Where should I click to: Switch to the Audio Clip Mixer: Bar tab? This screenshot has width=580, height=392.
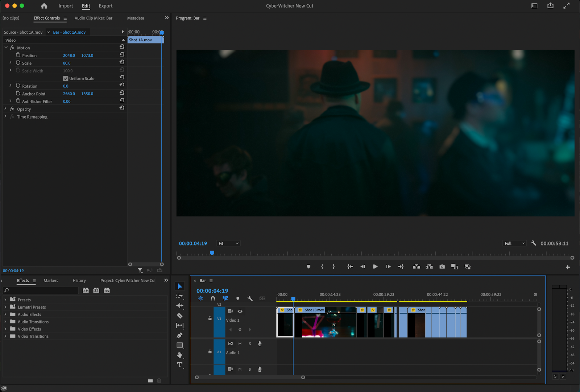pos(93,18)
